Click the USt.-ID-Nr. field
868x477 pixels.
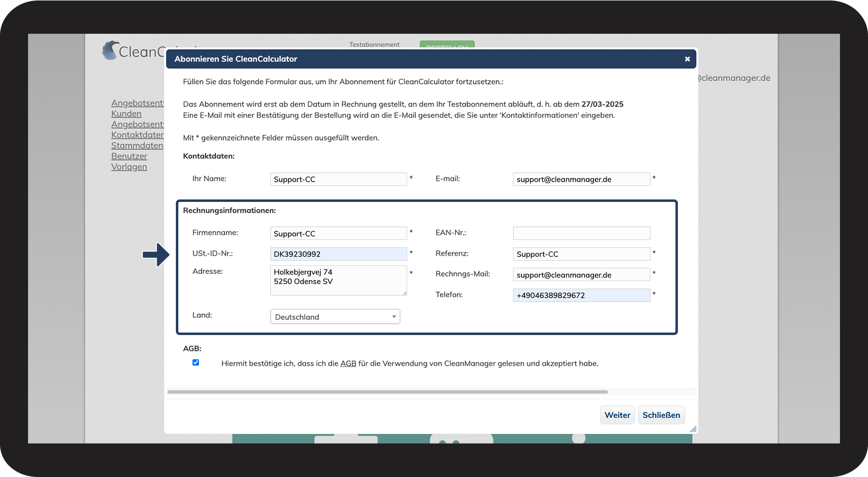coord(338,254)
